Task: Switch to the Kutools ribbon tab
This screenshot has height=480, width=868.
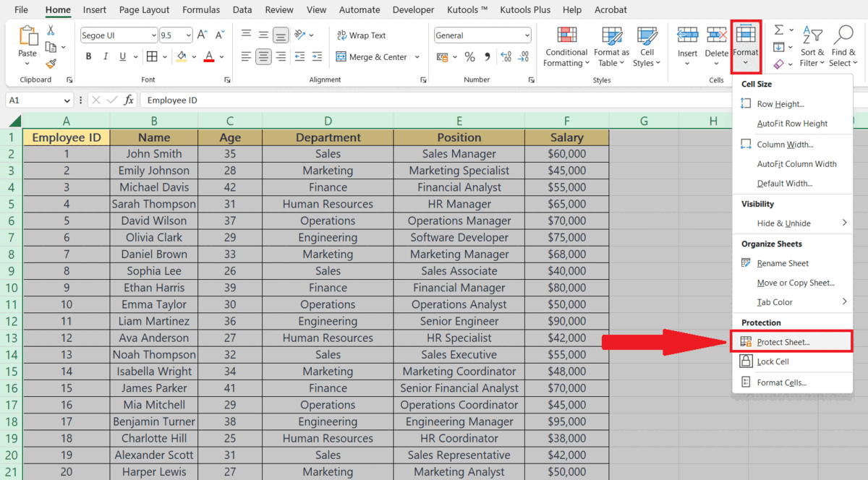Action: tap(467, 9)
